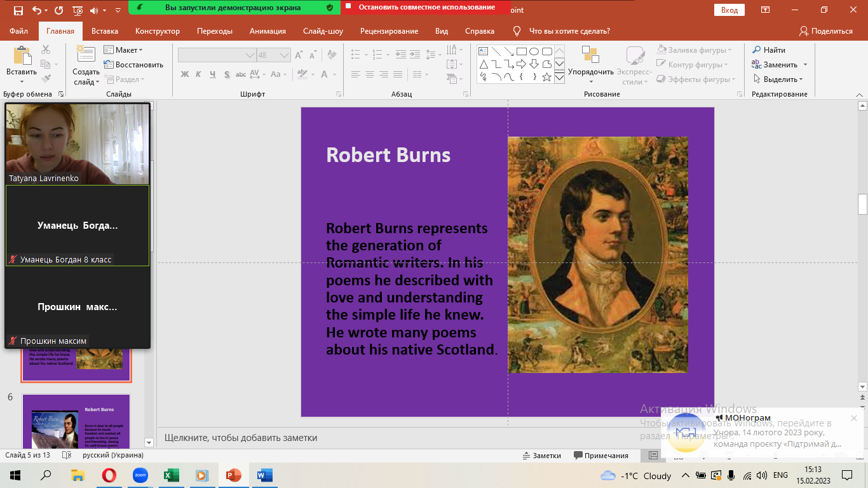Switch to Переходы ribbon tab

pyautogui.click(x=215, y=31)
